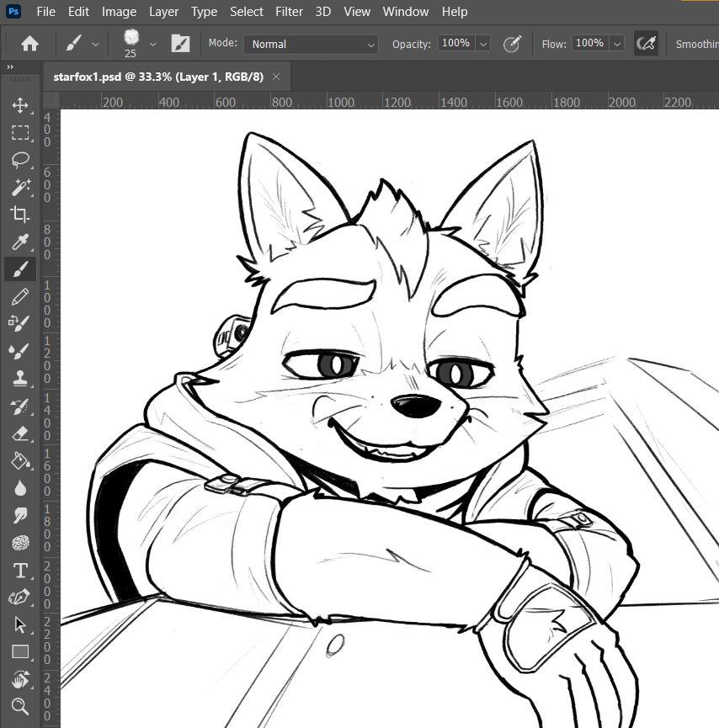Toggle airbrush-style build-up effects
This screenshot has height=728, width=719.
(646, 44)
